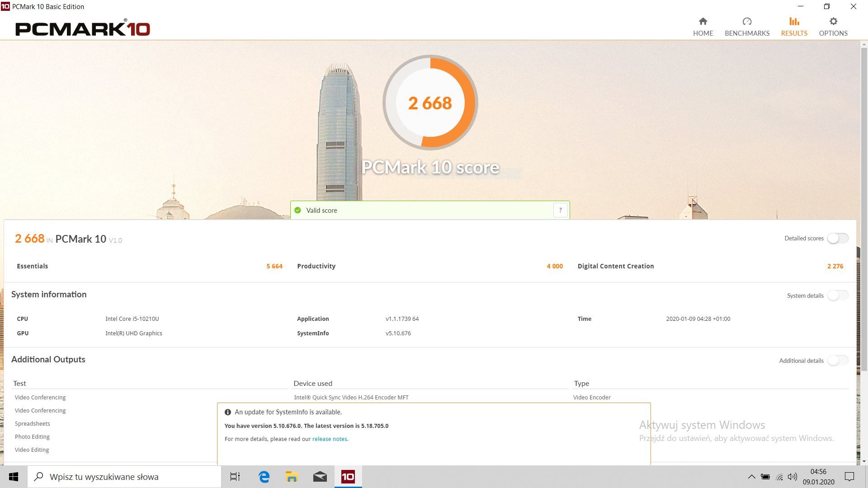868x488 pixels.
Task: Click the PCMark 10 taskbar icon
Action: tap(348, 477)
